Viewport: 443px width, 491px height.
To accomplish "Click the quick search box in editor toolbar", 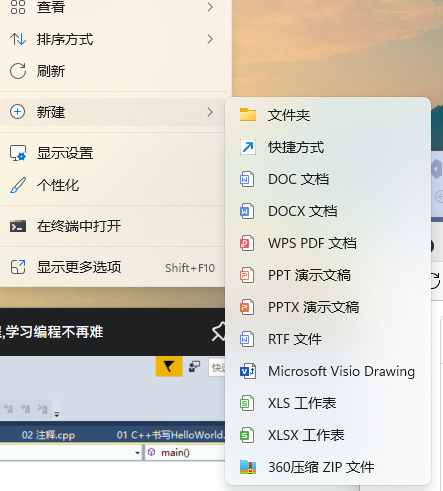I will click(x=217, y=367).
